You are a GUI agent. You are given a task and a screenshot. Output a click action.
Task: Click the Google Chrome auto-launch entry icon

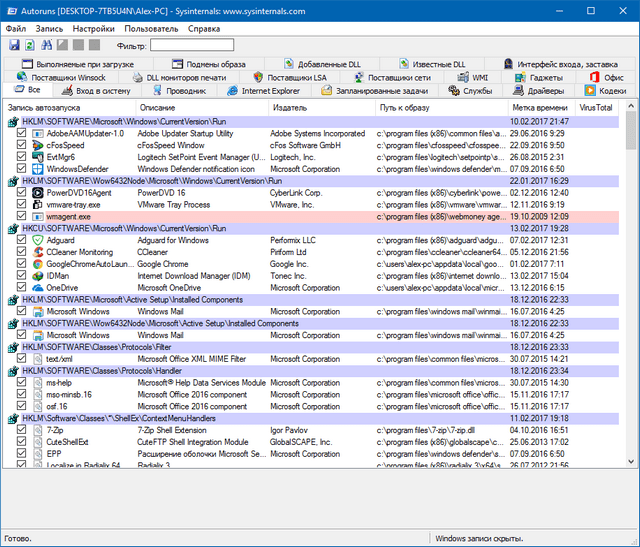(x=37, y=264)
